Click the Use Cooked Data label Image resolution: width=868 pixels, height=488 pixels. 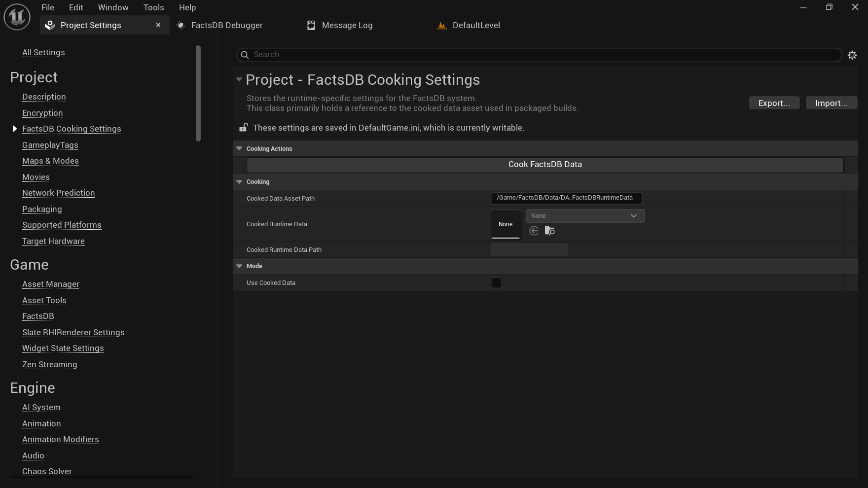(271, 283)
